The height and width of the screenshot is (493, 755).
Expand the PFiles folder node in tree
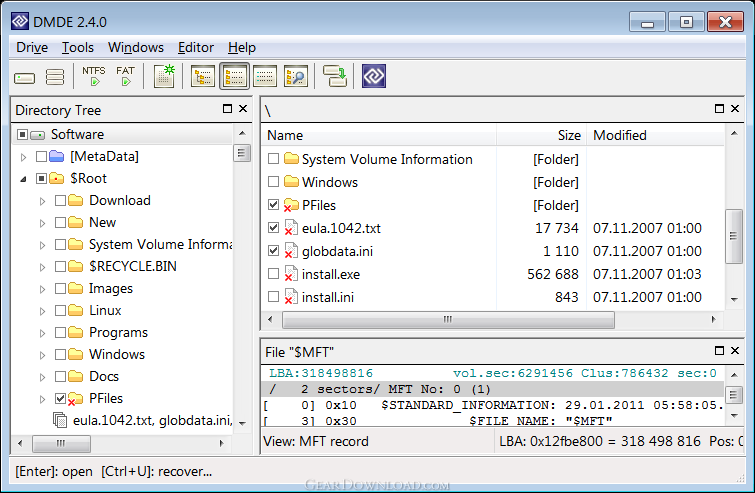[42, 399]
